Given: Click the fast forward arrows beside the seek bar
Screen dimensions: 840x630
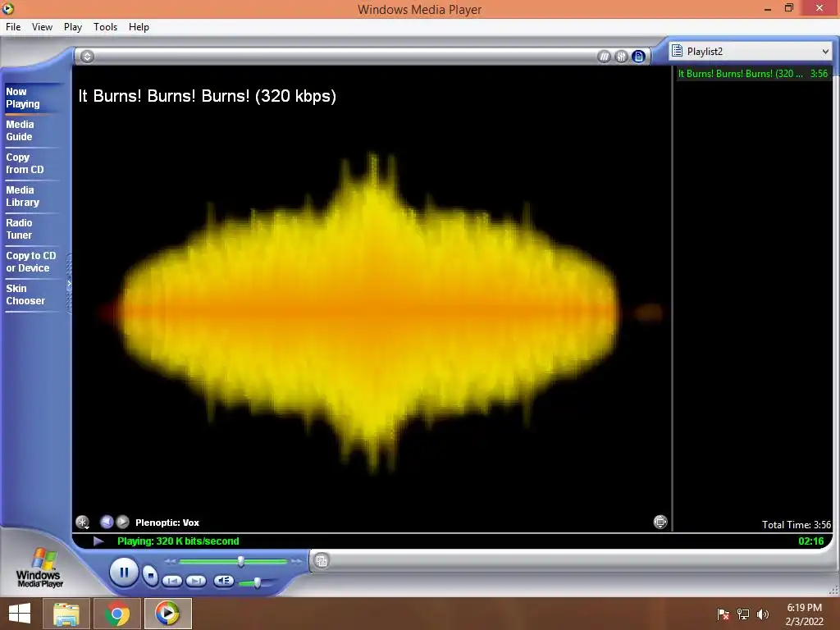Looking at the screenshot, I should point(296,561).
